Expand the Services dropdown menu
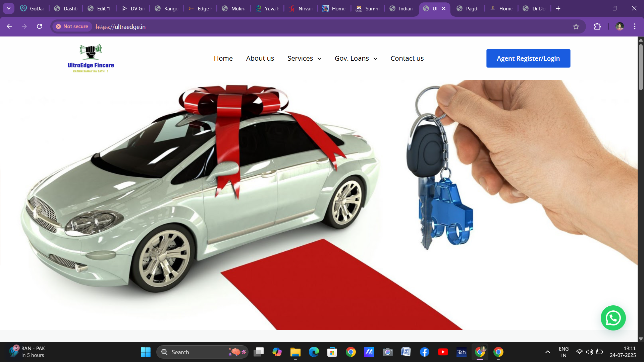Viewport: 644px width, 362px height. tap(304, 58)
